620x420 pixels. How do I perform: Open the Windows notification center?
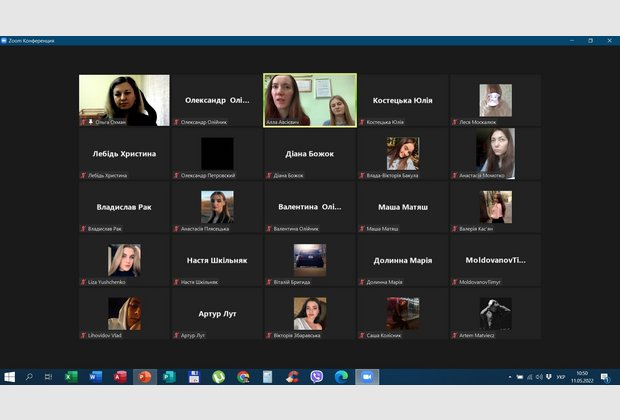(605, 377)
